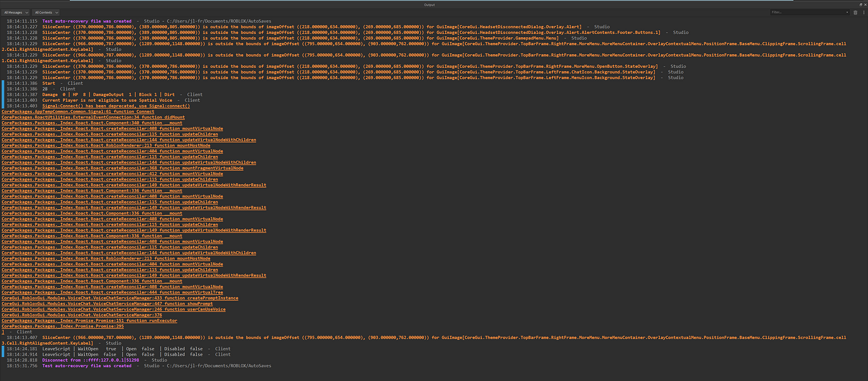Viewport: 868px width, 381px height.
Task: Open the Signal:Connect() deprecated warning link
Action: 116,106
